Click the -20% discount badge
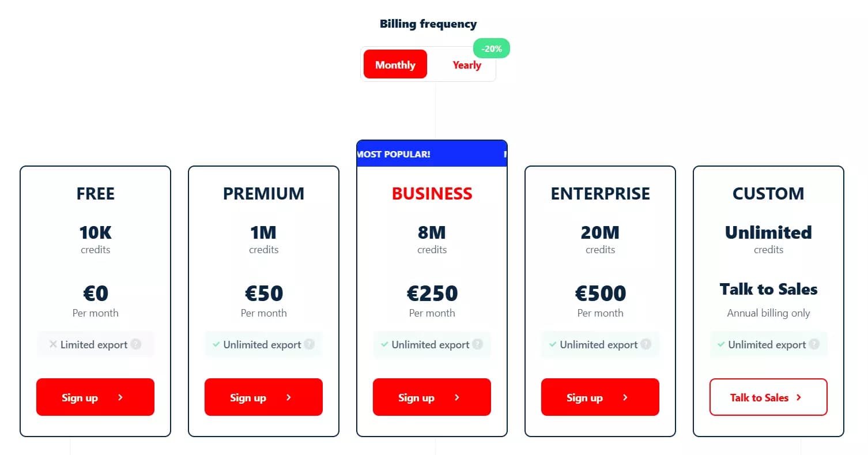The height and width of the screenshot is (455, 868). pyautogui.click(x=491, y=48)
